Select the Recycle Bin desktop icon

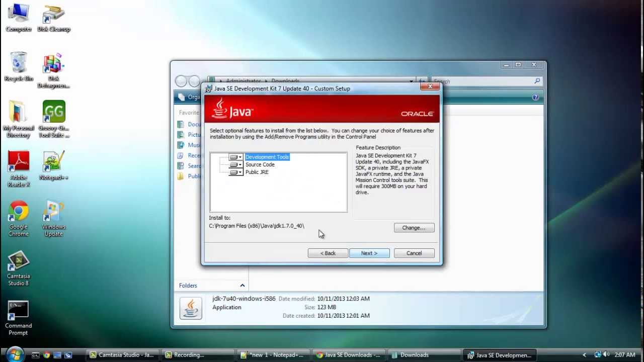19,67
